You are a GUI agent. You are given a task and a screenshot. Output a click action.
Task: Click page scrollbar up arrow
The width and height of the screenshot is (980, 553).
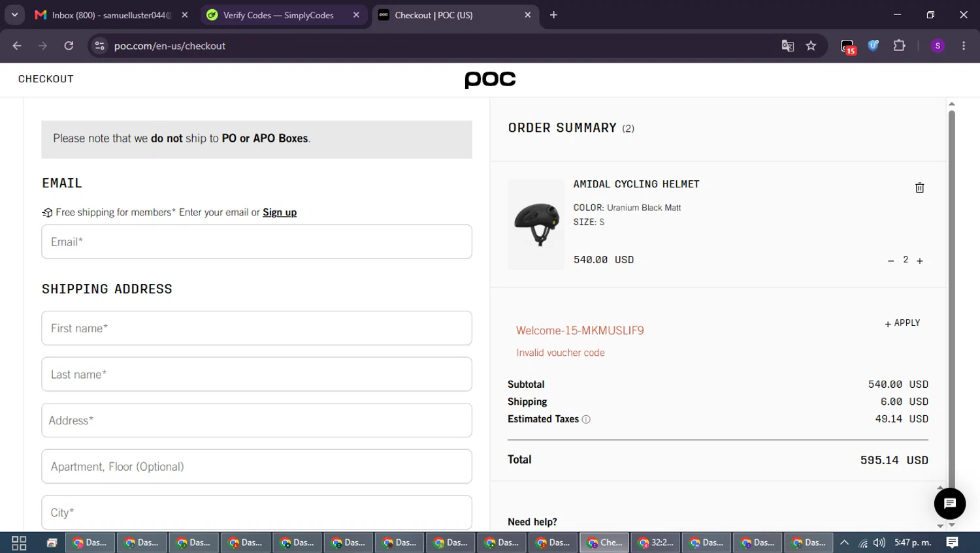952,104
